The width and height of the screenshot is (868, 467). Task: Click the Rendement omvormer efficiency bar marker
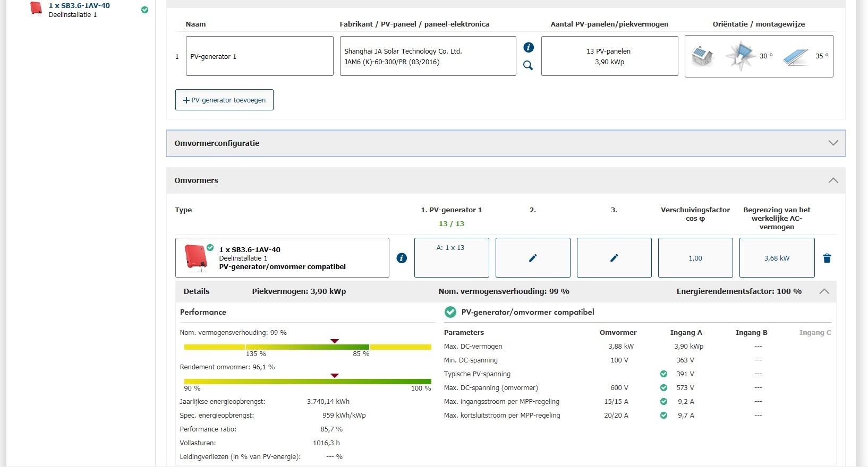coord(334,376)
